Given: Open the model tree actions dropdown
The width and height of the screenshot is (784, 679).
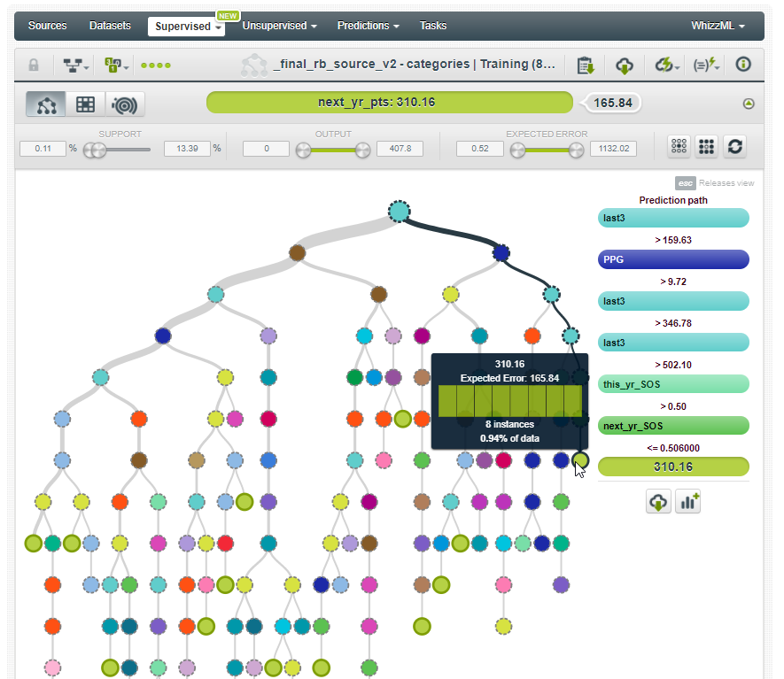Looking at the screenshot, I should 76,65.
